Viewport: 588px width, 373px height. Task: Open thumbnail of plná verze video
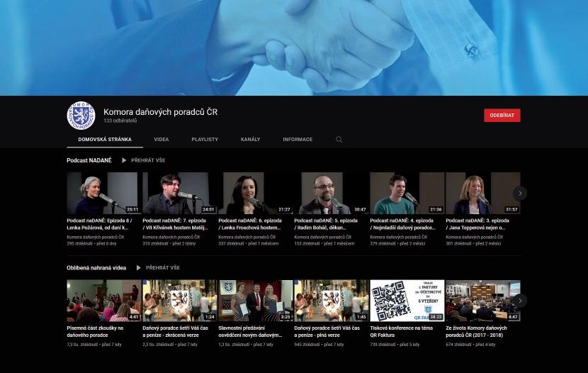[x=331, y=301]
